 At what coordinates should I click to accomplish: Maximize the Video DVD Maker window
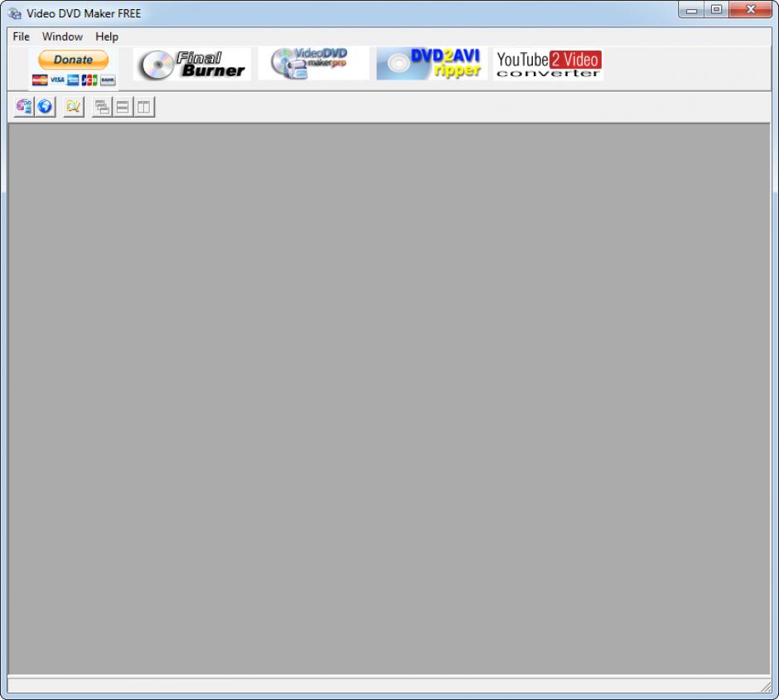click(716, 10)
